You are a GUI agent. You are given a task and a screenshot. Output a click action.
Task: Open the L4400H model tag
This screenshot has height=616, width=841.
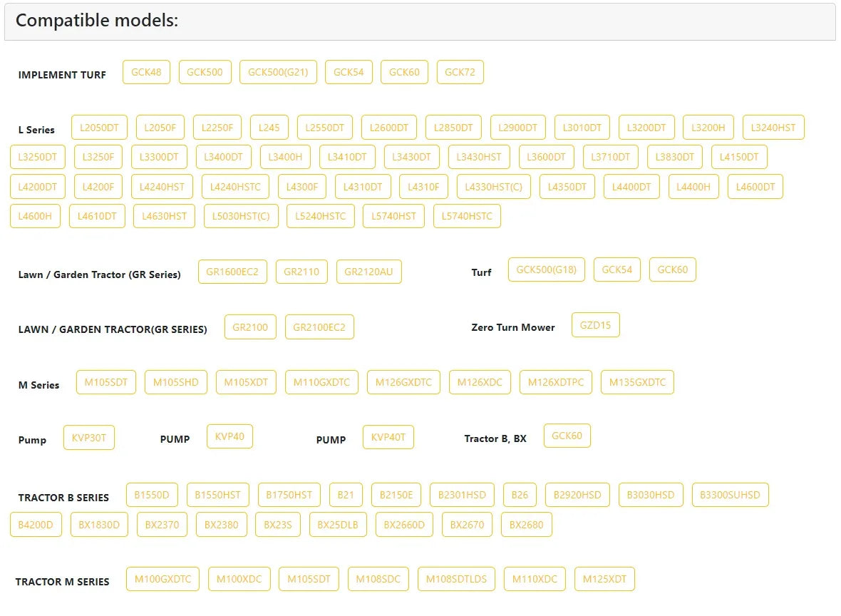coord(693,187)
